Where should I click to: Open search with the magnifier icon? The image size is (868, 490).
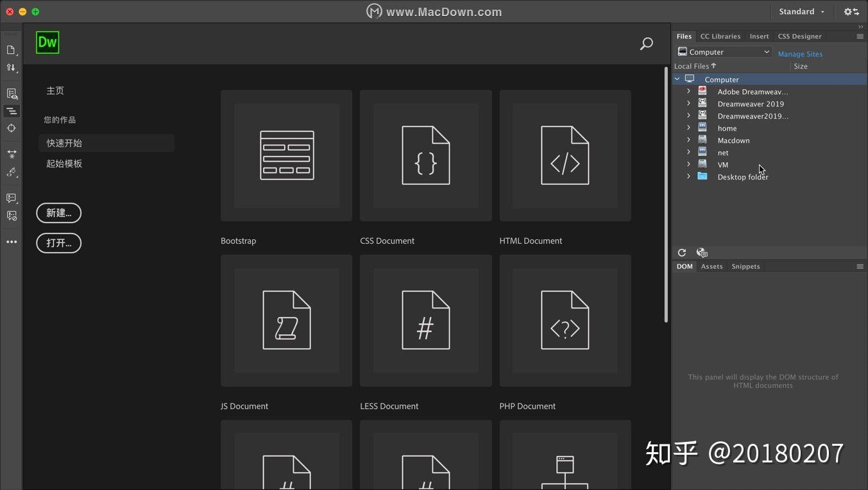point(646,44)
